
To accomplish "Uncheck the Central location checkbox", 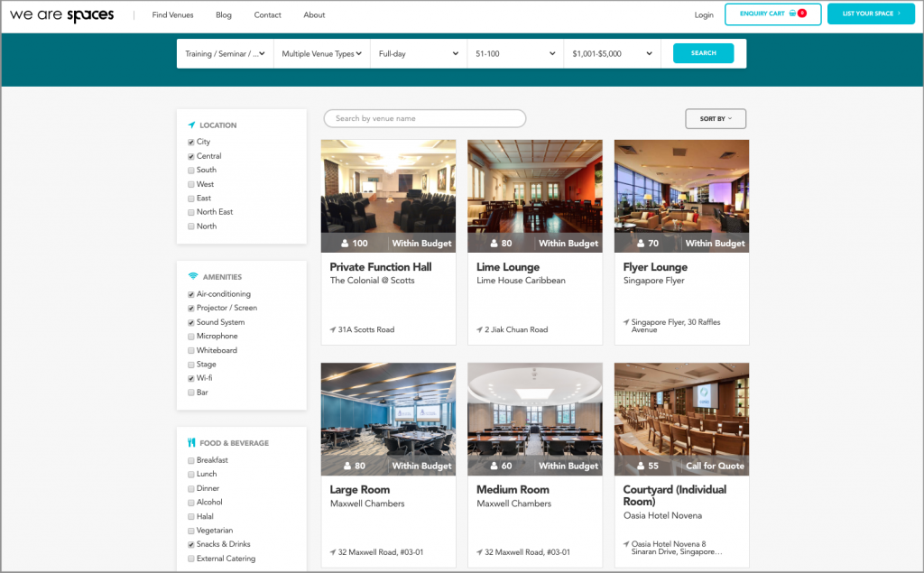I will coord(191,156).
